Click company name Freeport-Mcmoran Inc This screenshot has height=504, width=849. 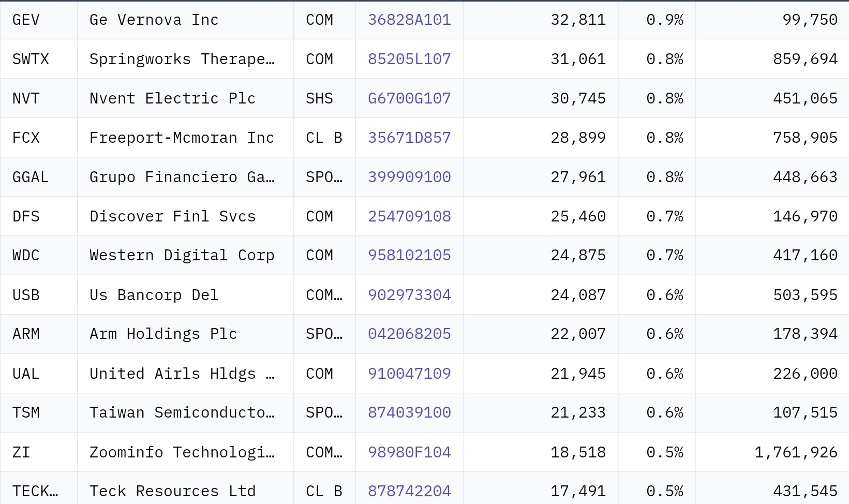coord(182,138)
